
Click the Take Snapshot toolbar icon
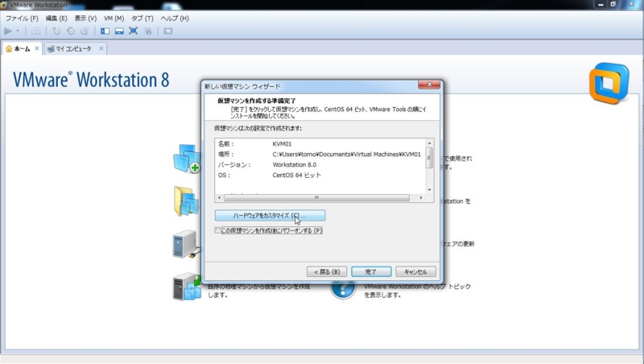tap(56, 31)
